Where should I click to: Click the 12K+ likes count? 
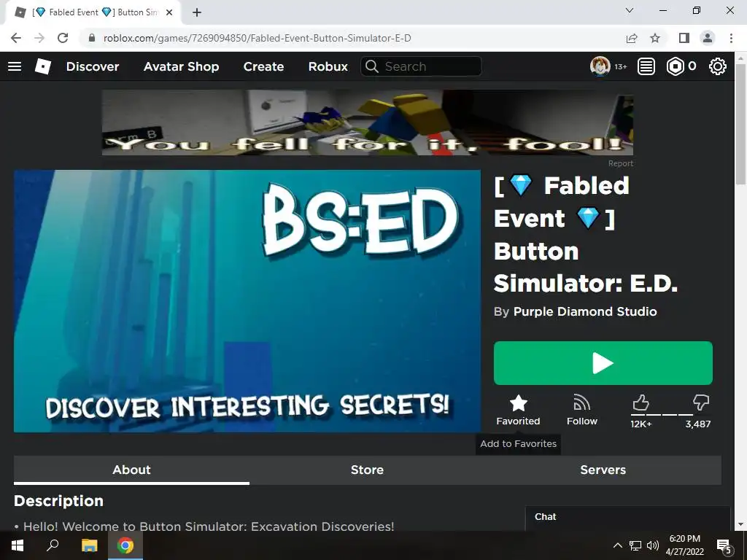(x=640, y=424)
